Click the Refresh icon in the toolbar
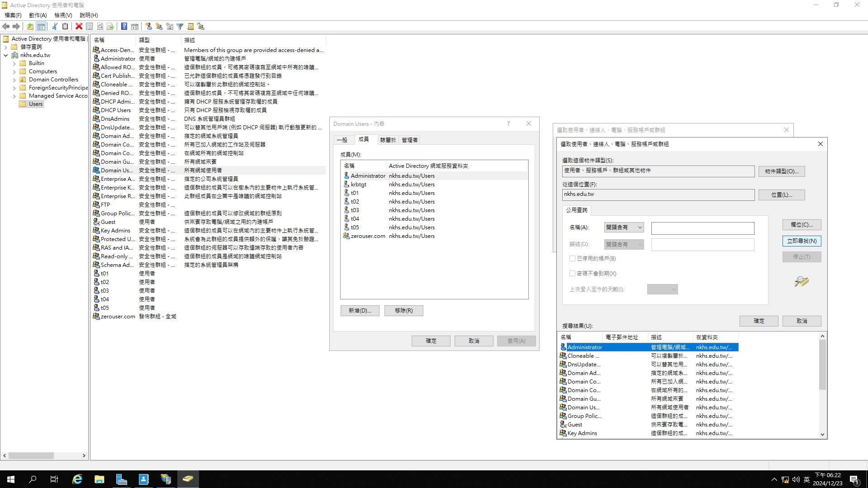 click(x=100, y=27)
